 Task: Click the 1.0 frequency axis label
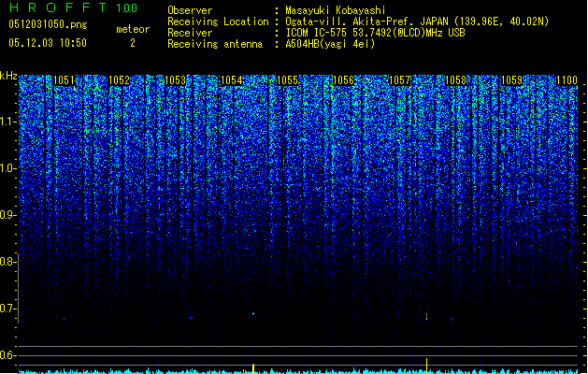point(8,168)
